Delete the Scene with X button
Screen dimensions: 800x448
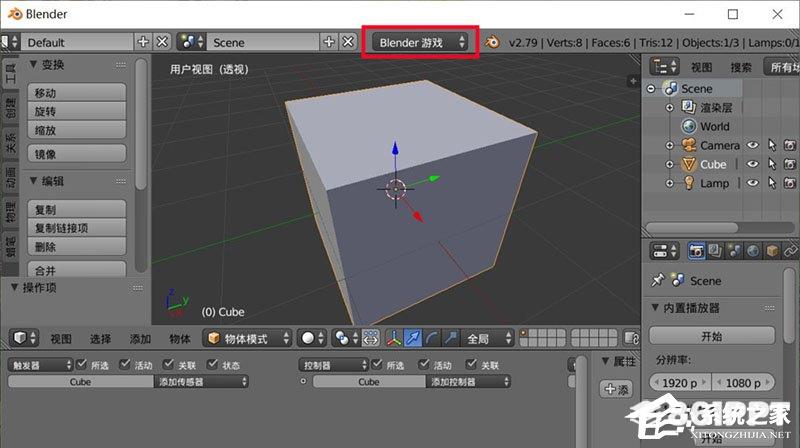(x=347, y=42)
